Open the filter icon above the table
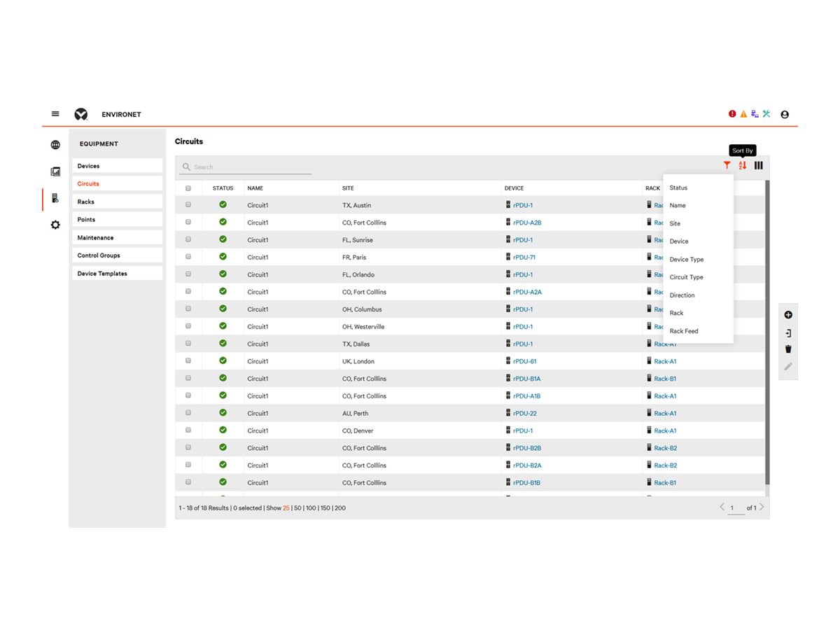The width and height of the screenshot is (840, 630). pyautogui.click(x=727, y=165)
